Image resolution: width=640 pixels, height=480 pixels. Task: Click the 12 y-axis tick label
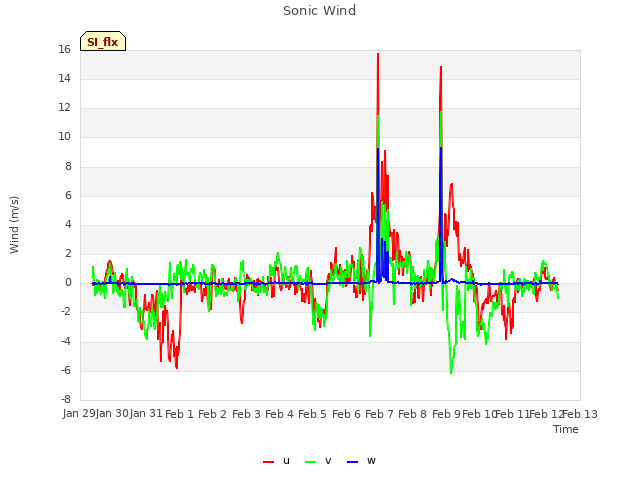64,108
